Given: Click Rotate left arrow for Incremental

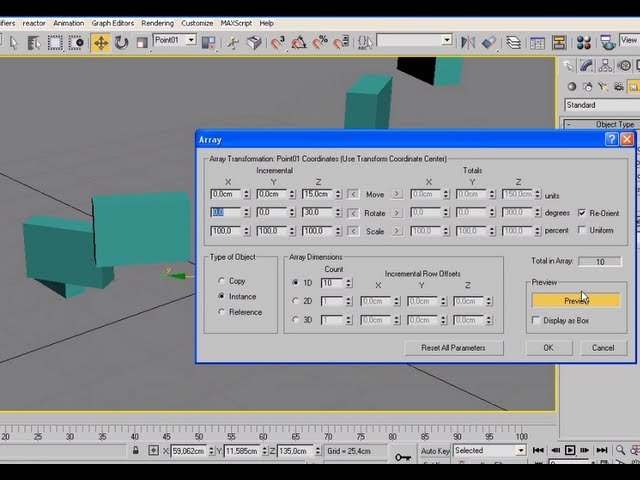Looking at the screenshot, I should (353, 213).
